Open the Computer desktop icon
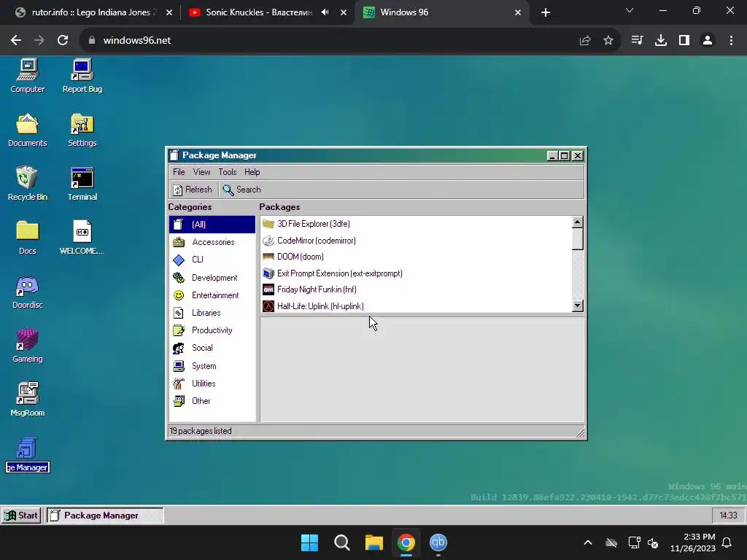The height and width of the screenshot is (560, 747). click(28, 76)
